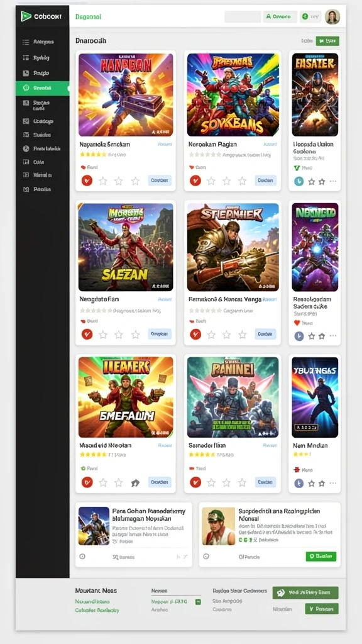Click the red checkmark circle on Napandia Smdian card
This screenshot has height=644, width=362.
point(87,180)
